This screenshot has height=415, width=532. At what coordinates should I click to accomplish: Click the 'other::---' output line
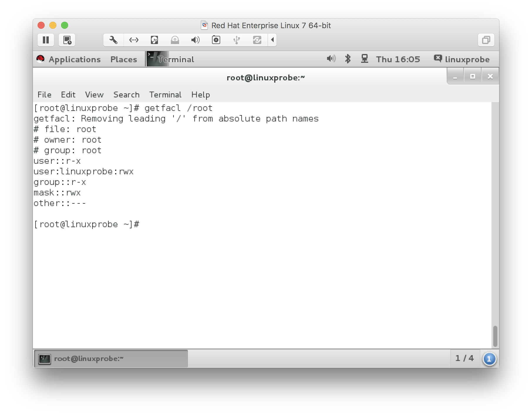tap(60, 203)
